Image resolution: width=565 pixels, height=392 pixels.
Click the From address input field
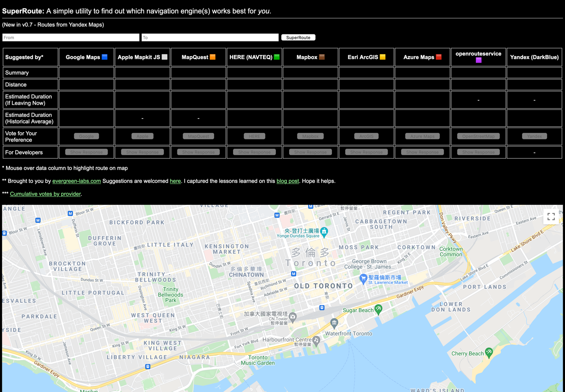(71, 38)
